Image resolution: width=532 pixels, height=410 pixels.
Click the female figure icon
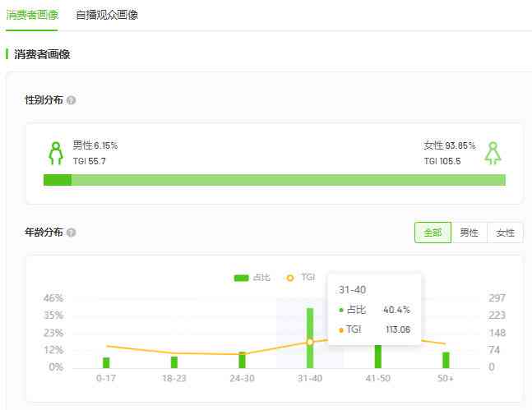tap(493, 154)
